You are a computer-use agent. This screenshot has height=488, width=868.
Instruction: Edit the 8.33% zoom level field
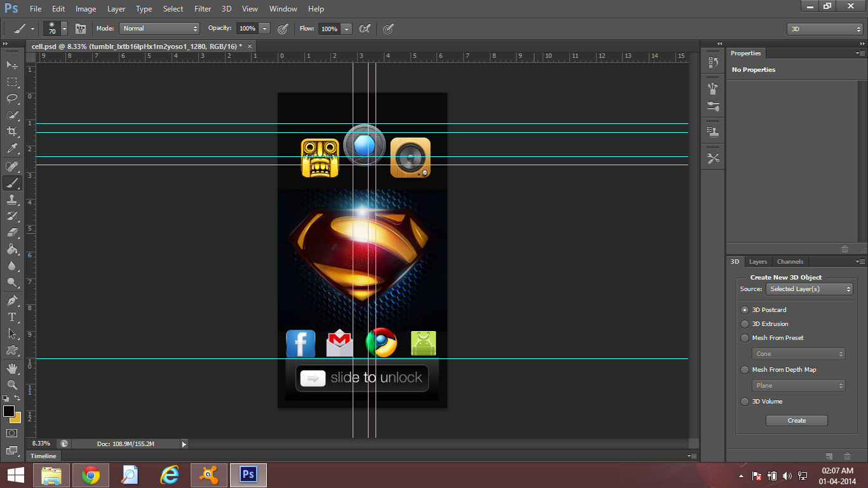coord(41,444)
